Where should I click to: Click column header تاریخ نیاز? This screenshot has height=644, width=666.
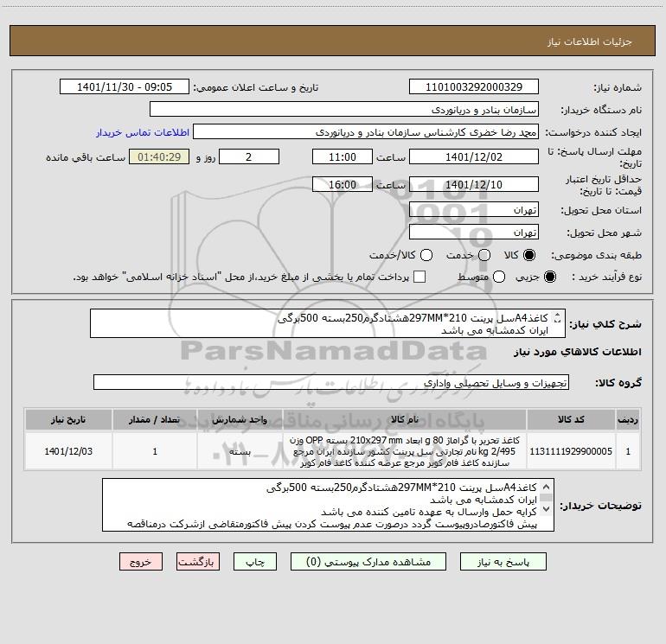(x=68, y=419)
